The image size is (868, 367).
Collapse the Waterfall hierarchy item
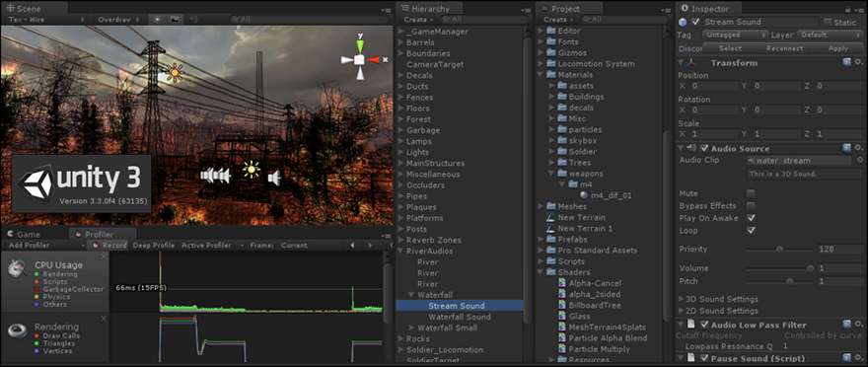pyautogui.click(x=410, y=295)
